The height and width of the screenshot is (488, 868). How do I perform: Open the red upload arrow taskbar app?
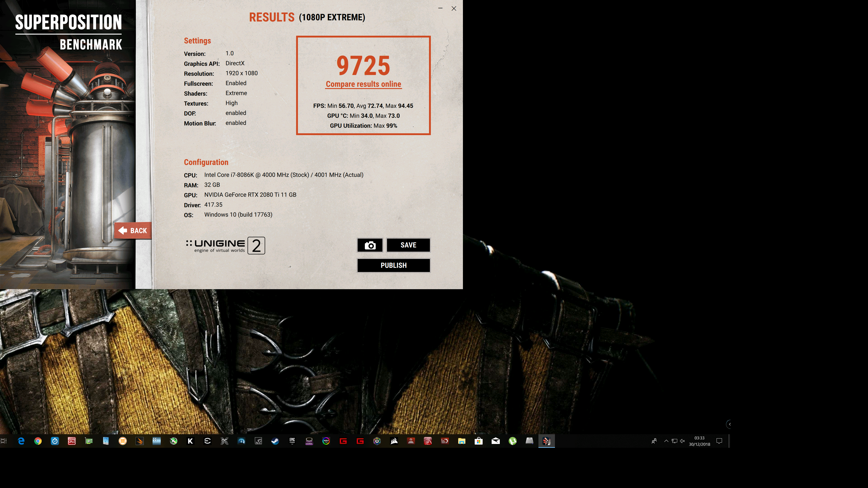tap(411, 441)
